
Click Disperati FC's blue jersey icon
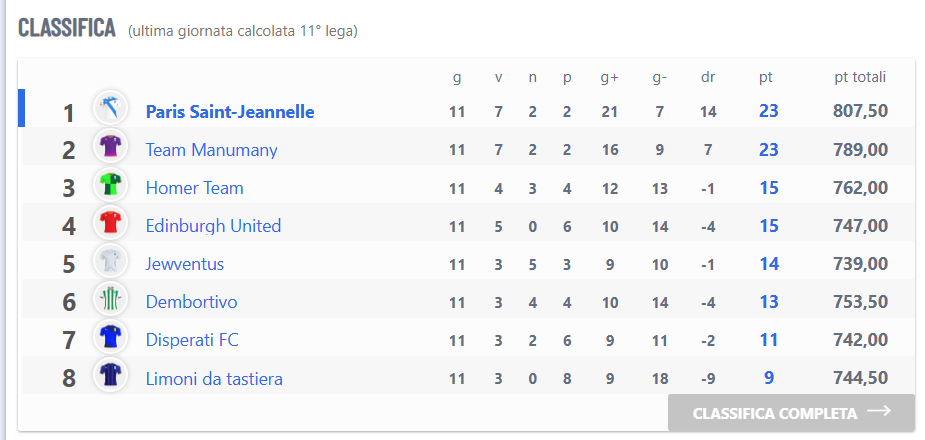tap(110, 337)
